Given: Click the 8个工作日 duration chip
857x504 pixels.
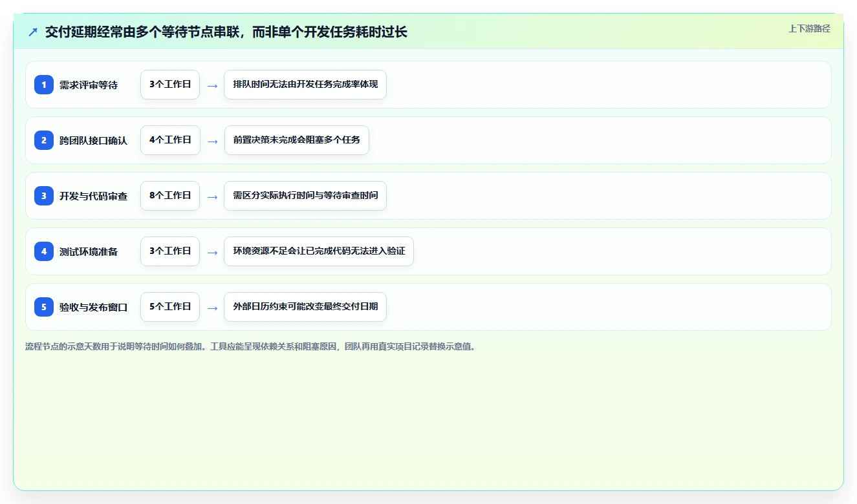Looking at the screenshot, I should click(170, 196).
